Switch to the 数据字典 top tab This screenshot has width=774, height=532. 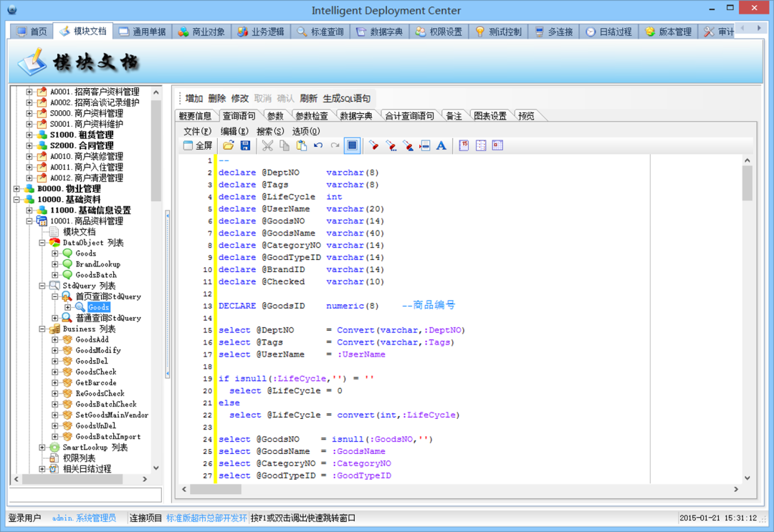pos(380,32)
